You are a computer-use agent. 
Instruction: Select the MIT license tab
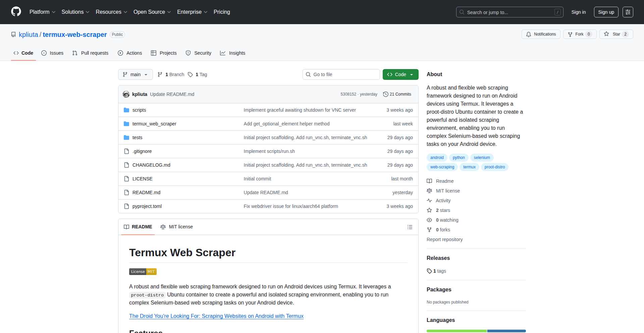177,227
